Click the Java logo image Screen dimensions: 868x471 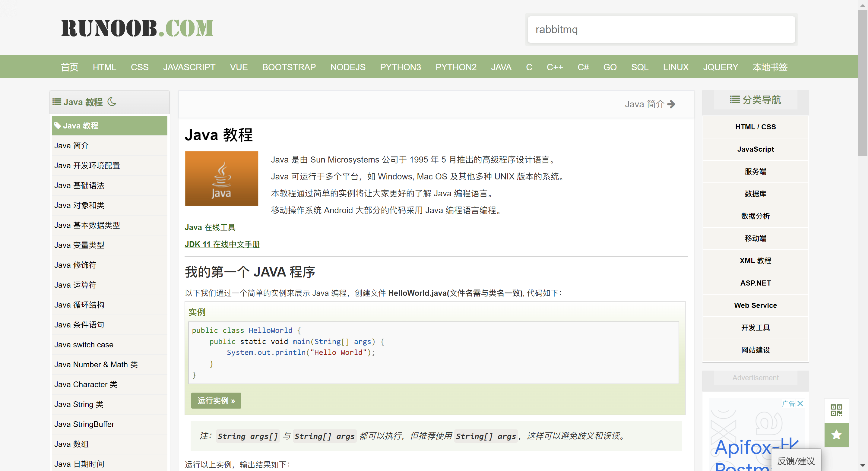(x=221, y=178)
